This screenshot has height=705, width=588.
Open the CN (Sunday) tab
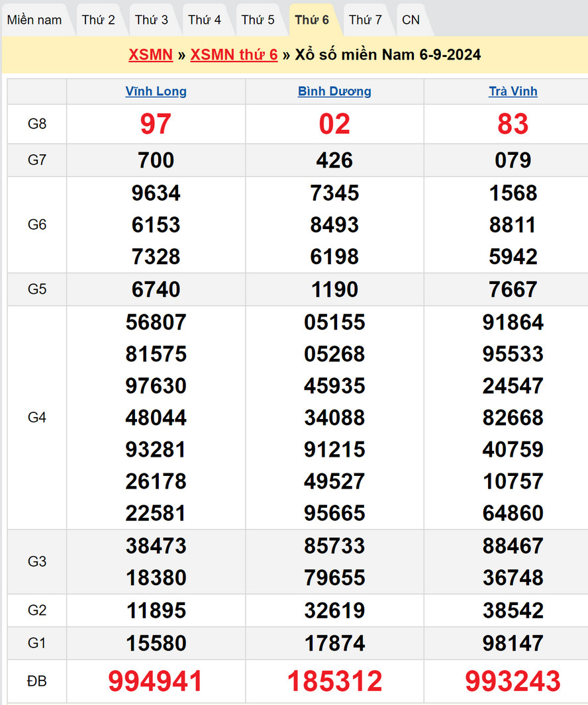point(411,20)
